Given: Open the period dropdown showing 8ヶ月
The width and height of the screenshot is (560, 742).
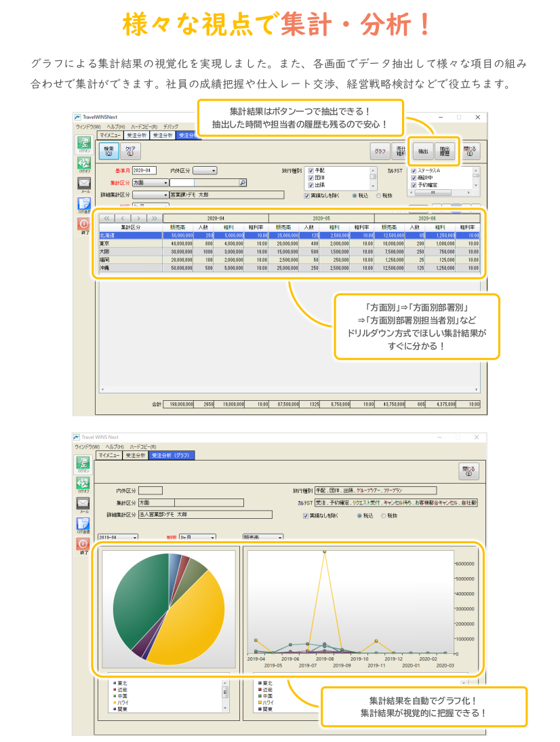Looking at the screenshot, I should (198, 537).
